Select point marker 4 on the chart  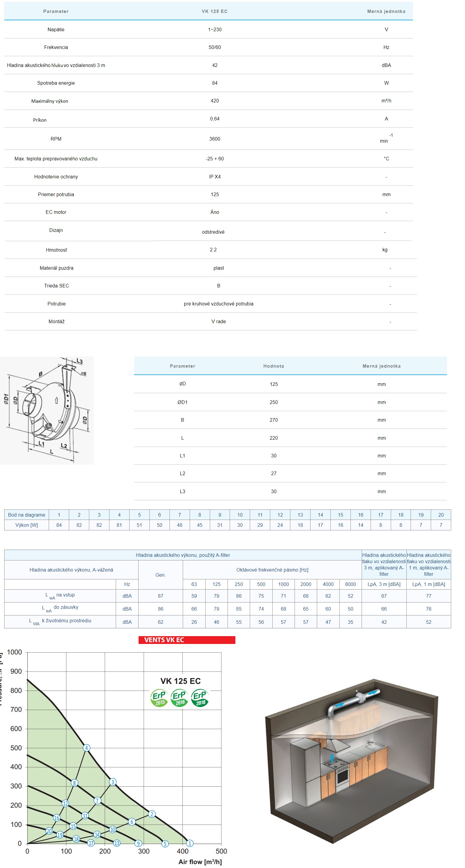[87, 748]
